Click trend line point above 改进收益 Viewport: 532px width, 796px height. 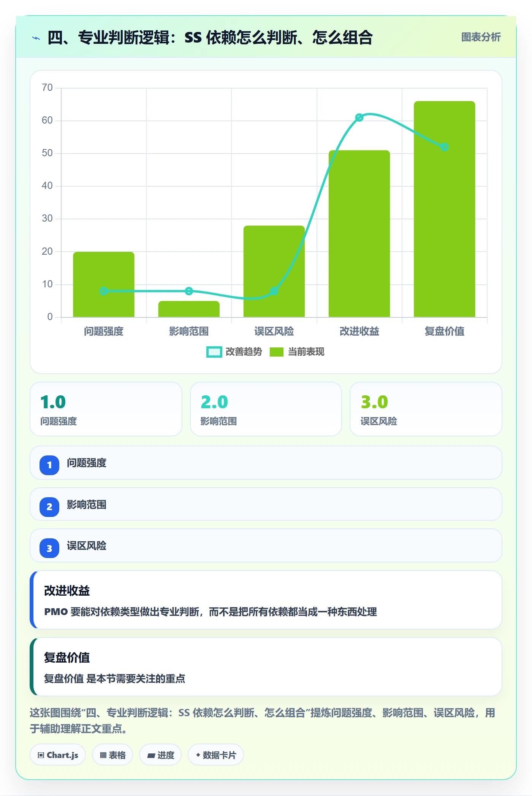[x=359, y=117]
